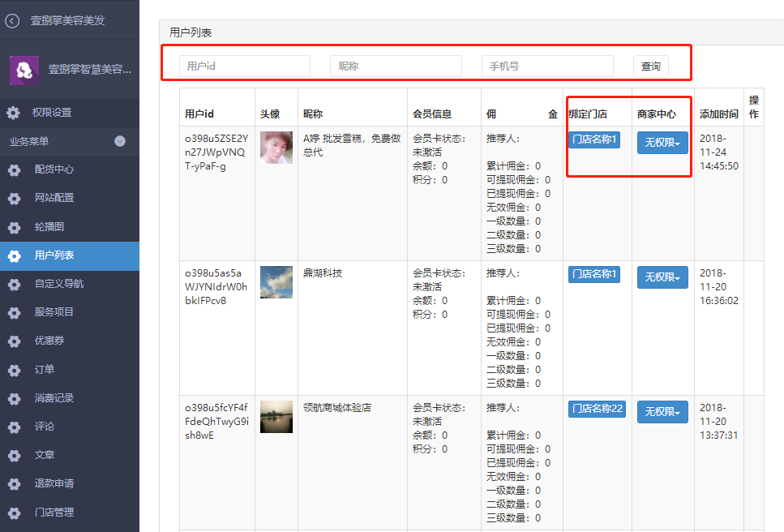This screenshot has height=532, width=784.
Task: Click avatar thumbnail of user A婷
Action: (x=276, y=148)
